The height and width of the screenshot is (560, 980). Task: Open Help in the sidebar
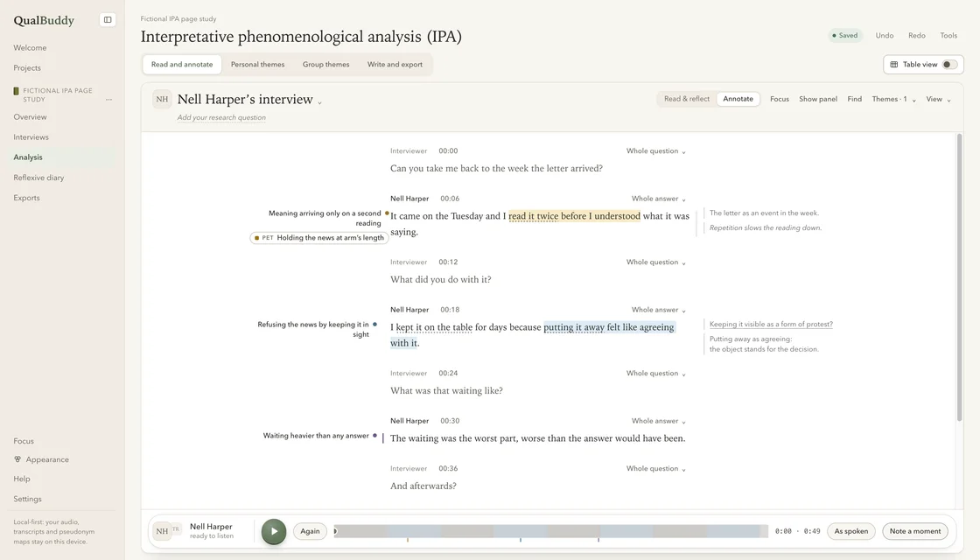pyautogui.click(x=22, y=479)
